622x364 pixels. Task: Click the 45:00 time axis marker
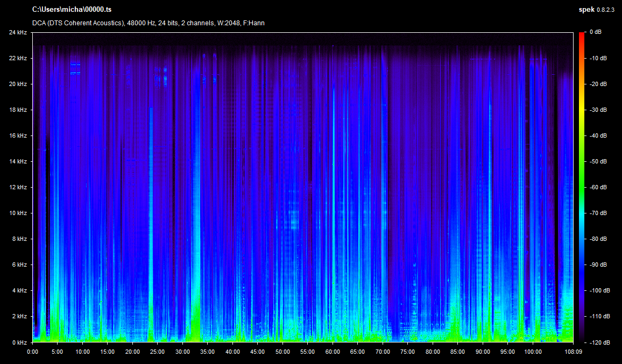258,352
